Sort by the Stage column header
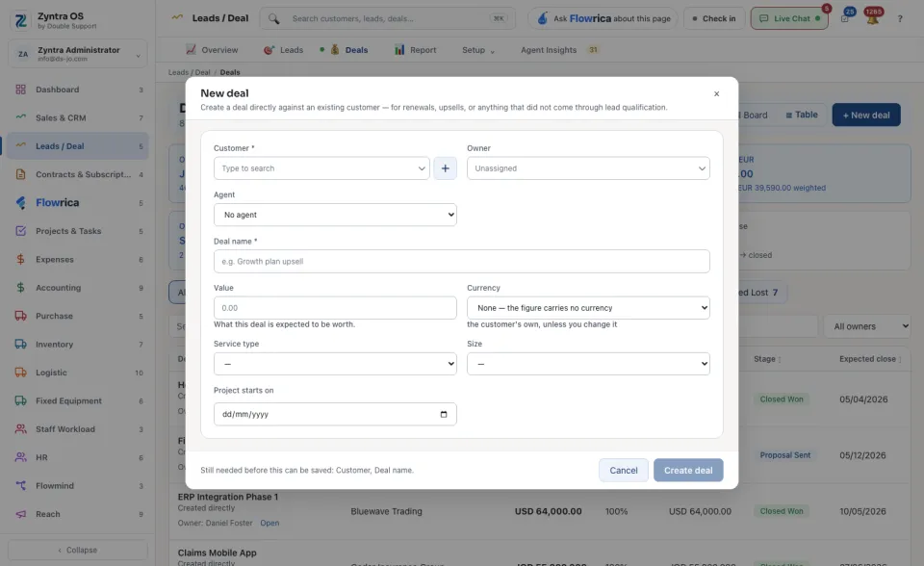 (767, 359)
